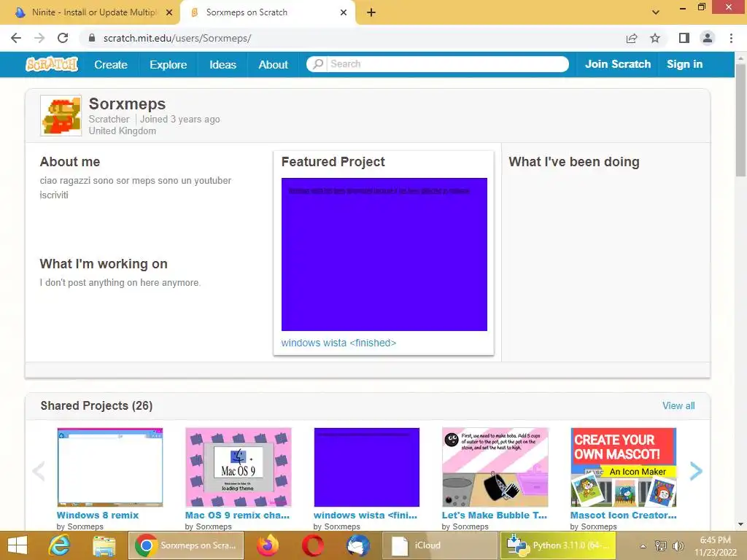This screenshot has width=747, height=560.
Task: Close the Ninite tab
Action: click(169, 12)
